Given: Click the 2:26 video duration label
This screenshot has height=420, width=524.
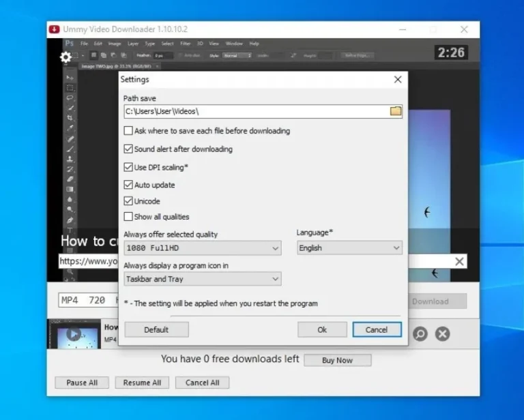Looking at the screenshot, I should 451,52.
